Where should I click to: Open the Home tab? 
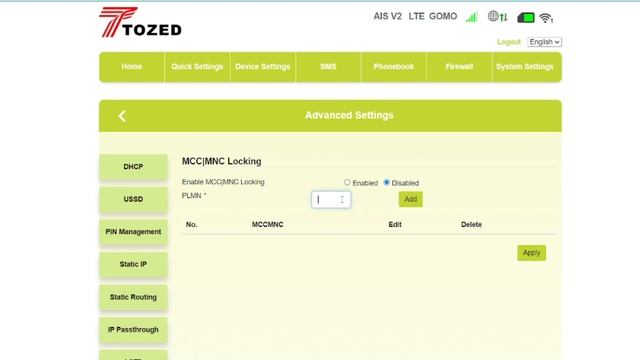point(131,67)
